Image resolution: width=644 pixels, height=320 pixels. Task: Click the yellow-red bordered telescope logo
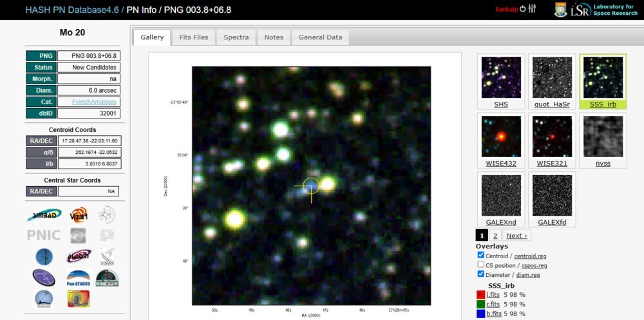click(78, 299)
